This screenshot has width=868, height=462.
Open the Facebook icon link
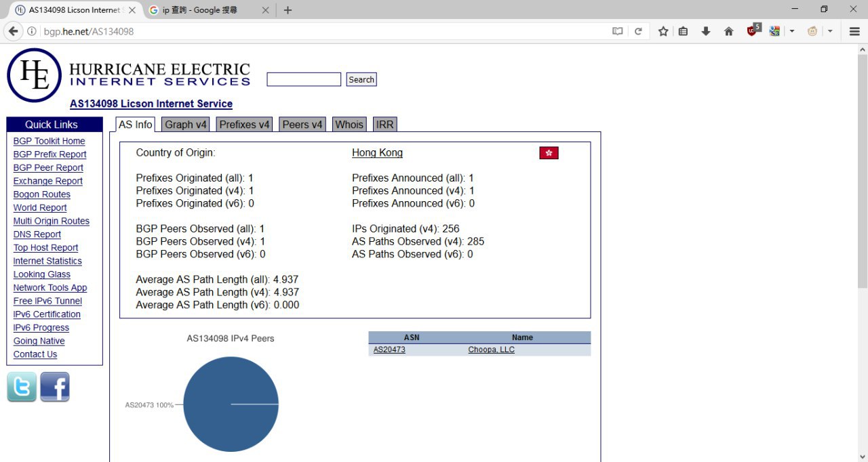coord(55,387)
